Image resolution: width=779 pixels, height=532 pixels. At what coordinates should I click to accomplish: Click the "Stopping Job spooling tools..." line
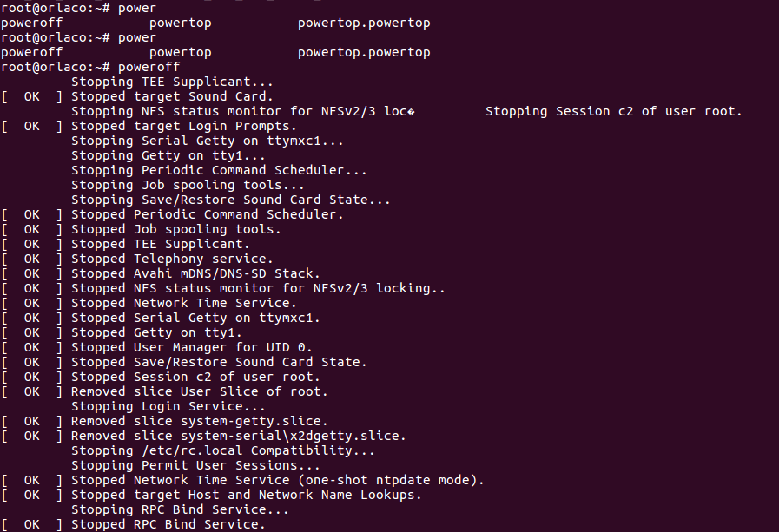click(188, 185)
